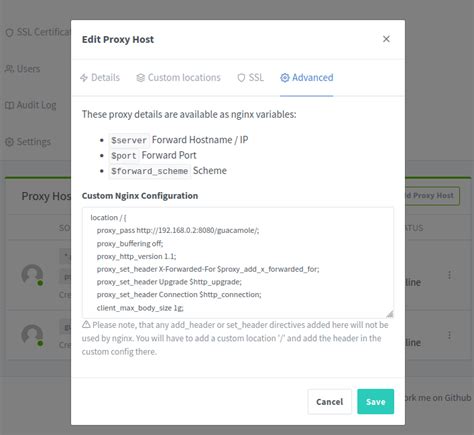This screenshot has width=474, height=435.
Task: Click the Audit Log book icon
Action: click(x=9, y=105)
